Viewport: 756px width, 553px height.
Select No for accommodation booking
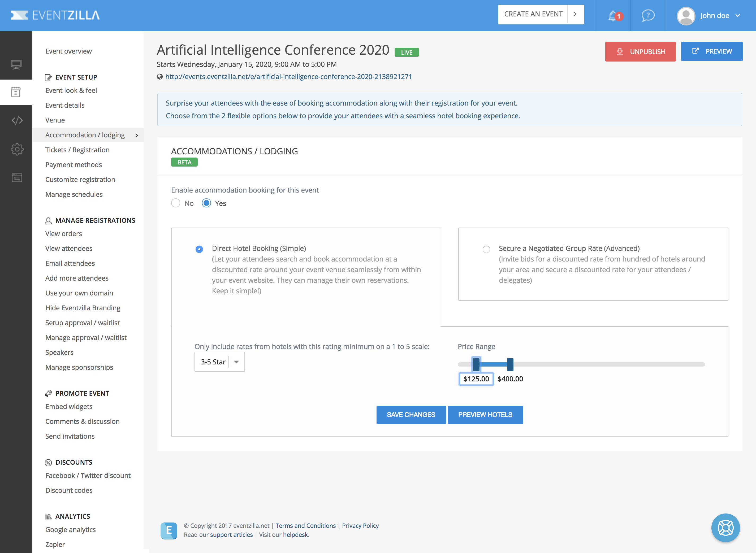[176, 203]
